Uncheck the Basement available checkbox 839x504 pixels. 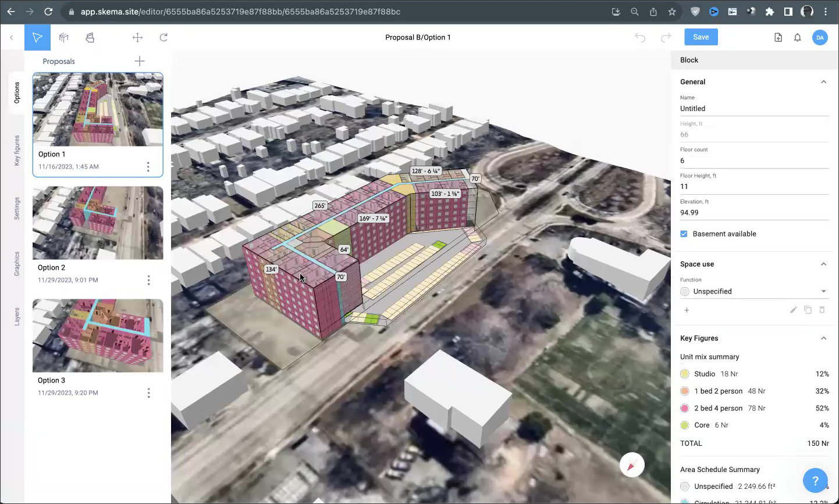(684, 234)
